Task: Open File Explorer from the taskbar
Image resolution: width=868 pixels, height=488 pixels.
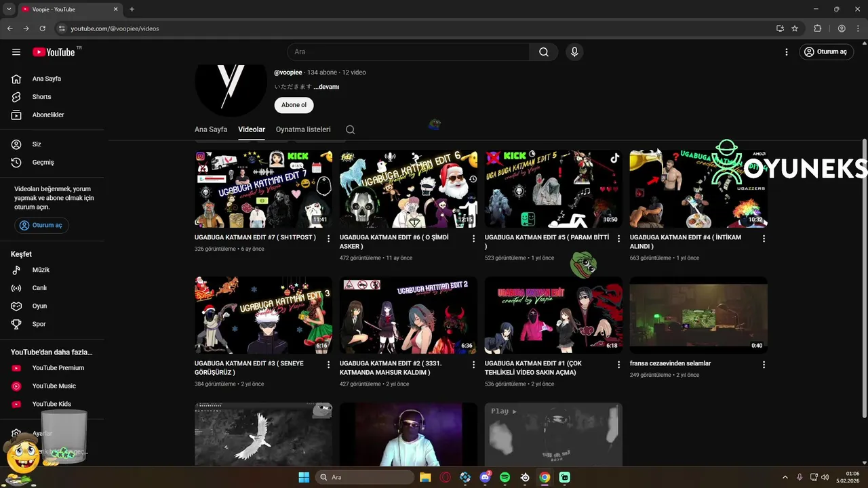Action: point(425,477)
